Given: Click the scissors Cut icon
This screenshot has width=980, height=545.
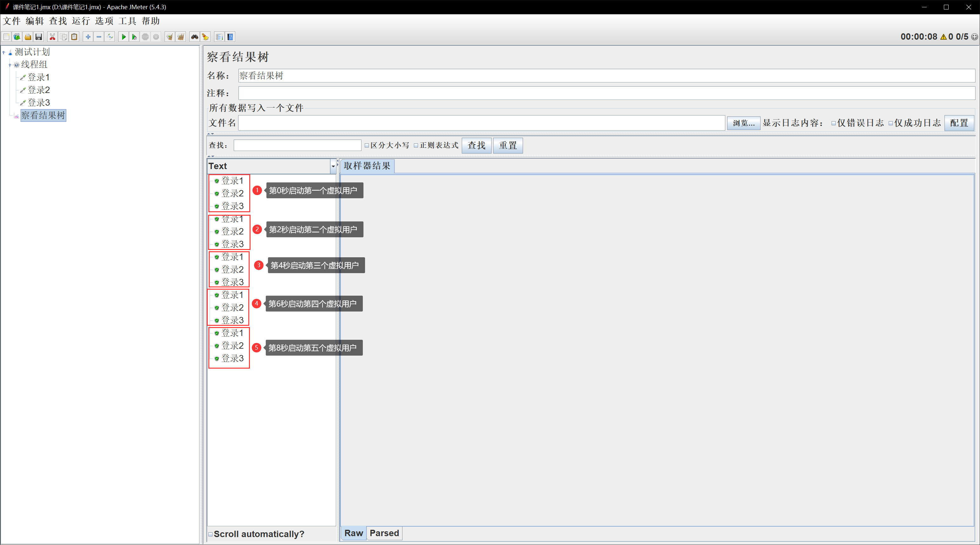Looking at the screenshot, I should coord(53,37).
